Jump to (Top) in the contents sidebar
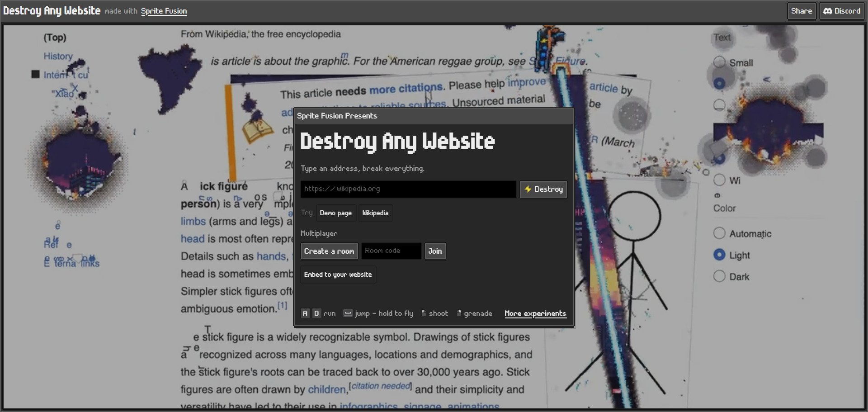This screenshot has width=868, height=412. (55, 37)
